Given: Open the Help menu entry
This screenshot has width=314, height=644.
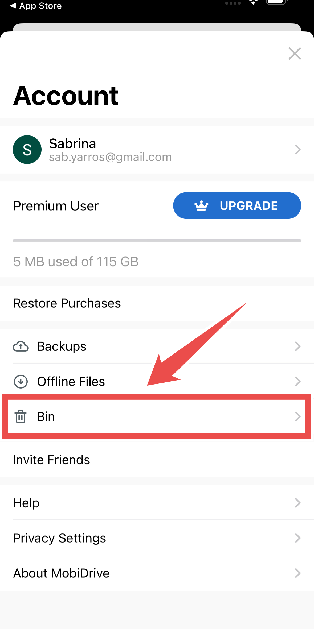Looking at the screenshot, I should 157,503.
